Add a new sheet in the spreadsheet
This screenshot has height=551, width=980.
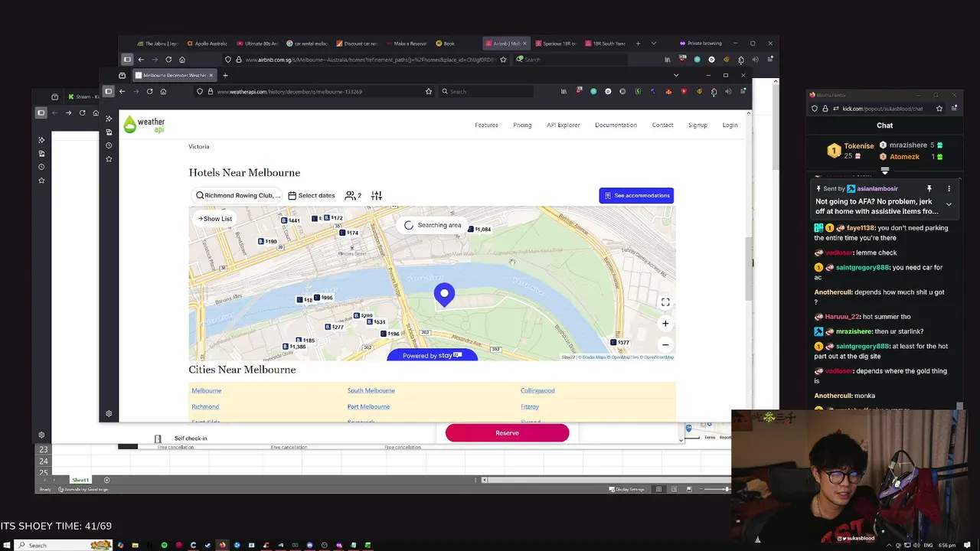pyautogui.click(x=106, y=480)
